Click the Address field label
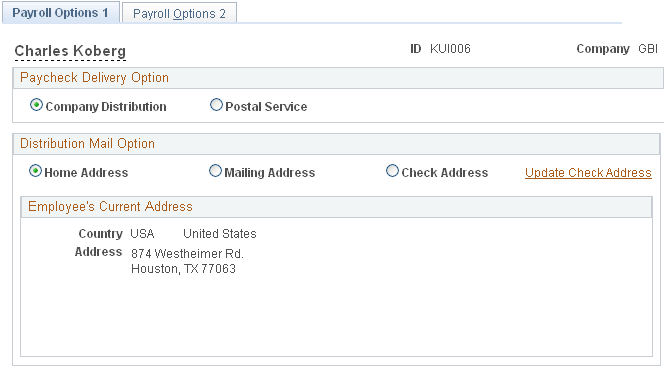Image resolution: width=664 pixels, height=369 pixels. point(98,252)
